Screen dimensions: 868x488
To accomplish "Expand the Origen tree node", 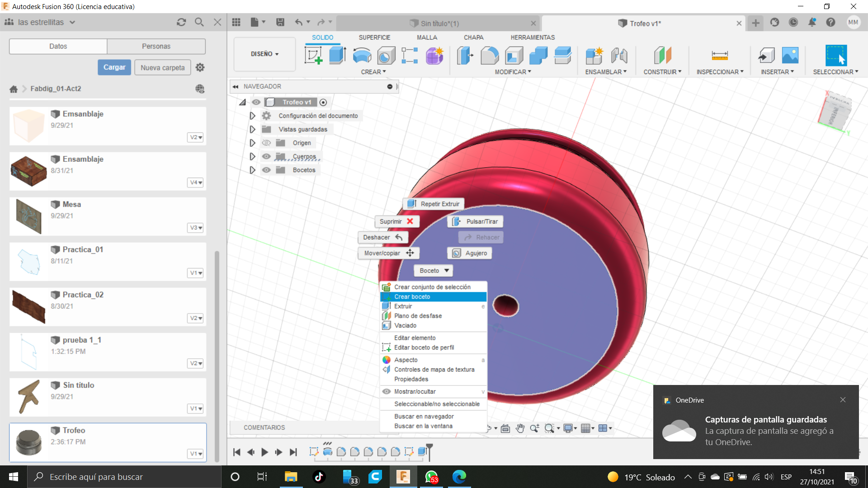I will pyautogui.click(x=253, y=143).
